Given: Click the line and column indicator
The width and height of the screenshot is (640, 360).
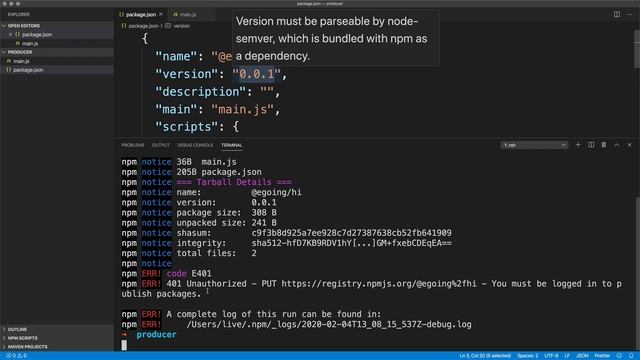Looking at the screenshot, I should (485, 356).
